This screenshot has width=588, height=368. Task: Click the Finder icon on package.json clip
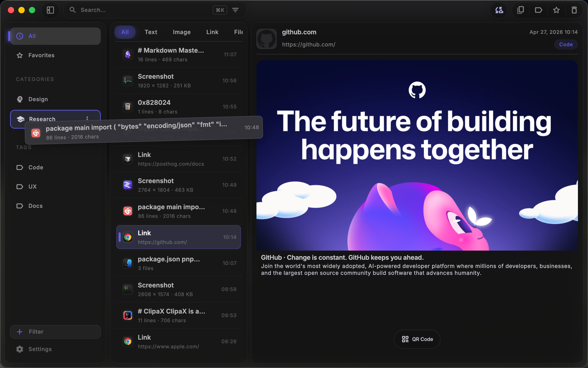pyautogui.click(x=128, y=263)
